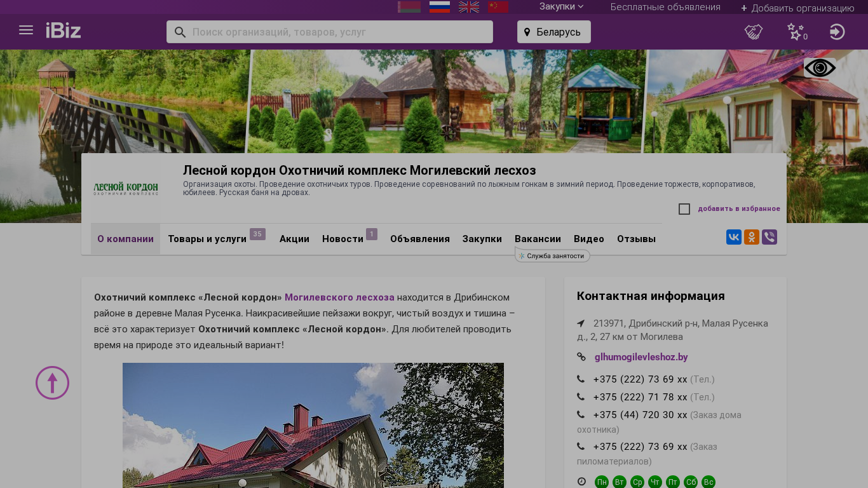Click the Лесной кордон company logo
The height and width of the screenshot is (488, 868).
[x=126, y=189]
